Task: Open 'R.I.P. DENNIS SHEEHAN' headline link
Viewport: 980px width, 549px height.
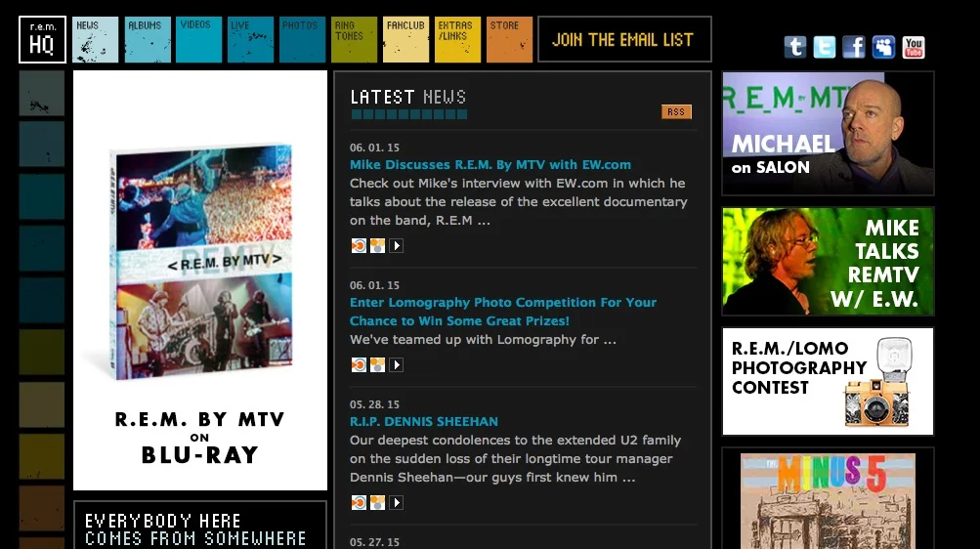Action: [424, 422]
